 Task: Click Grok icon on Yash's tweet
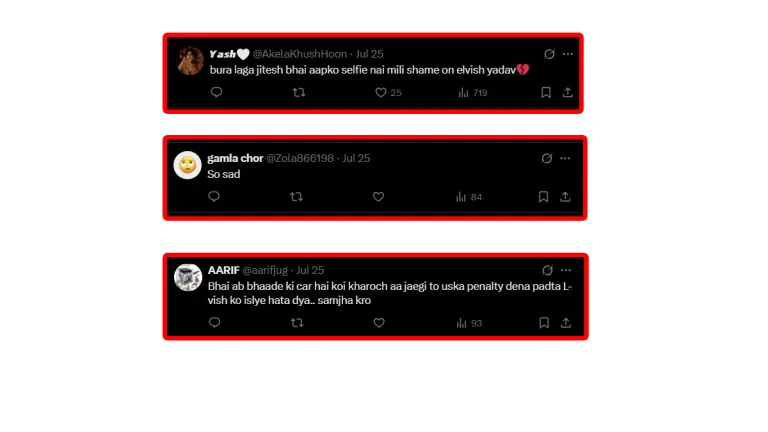click(x=549, y=54)
